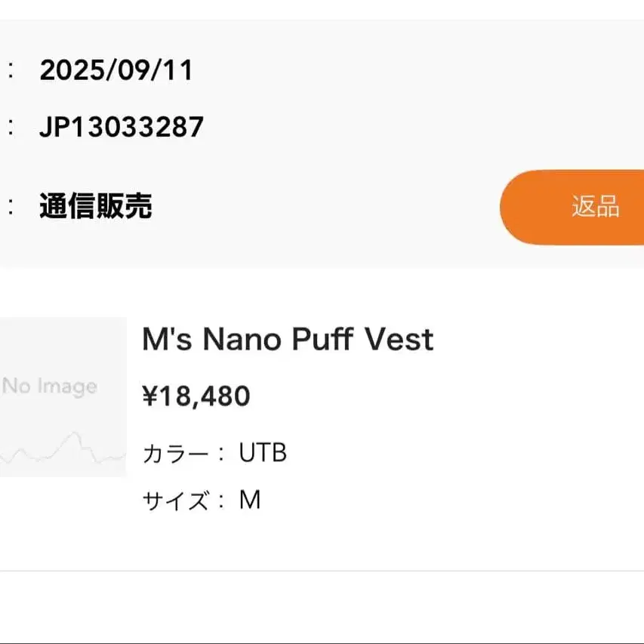Image resolution: width=644 pixels, height=644 pixels.
Task: Select the ¥18,480 price text
Action: coord(196,396)
